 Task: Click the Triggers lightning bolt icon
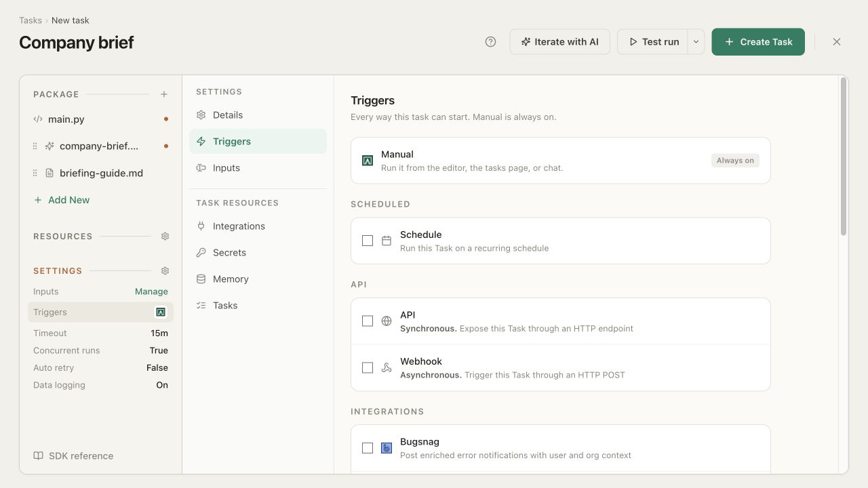(x=201, y=142)
